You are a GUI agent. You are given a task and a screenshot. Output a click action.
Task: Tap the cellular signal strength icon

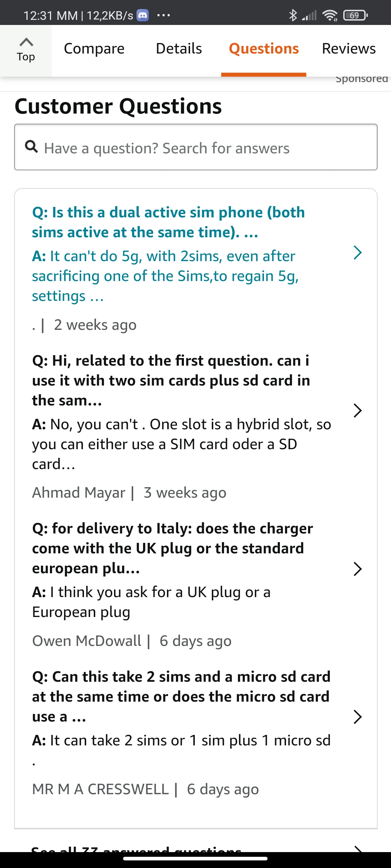point(310,15)
